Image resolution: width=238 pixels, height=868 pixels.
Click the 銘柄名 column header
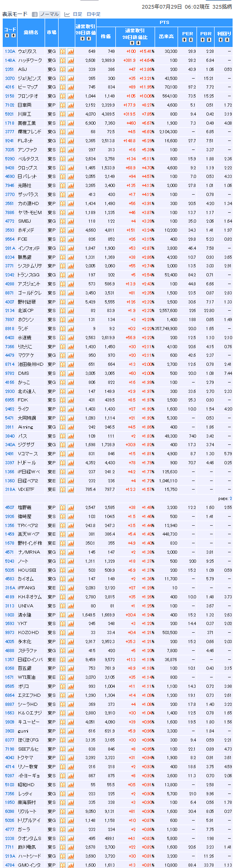click(x=31, y=33)
